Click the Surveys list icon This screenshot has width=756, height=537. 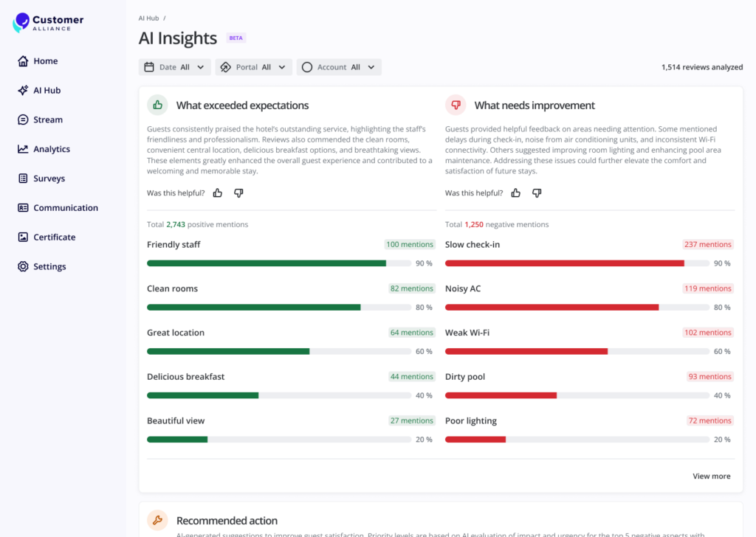point(23,179)
